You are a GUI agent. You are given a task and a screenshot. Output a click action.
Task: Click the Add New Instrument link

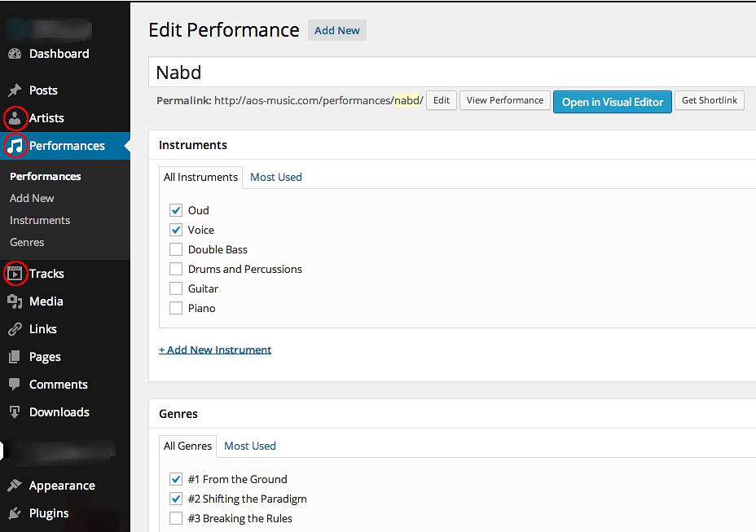point(215,350)
